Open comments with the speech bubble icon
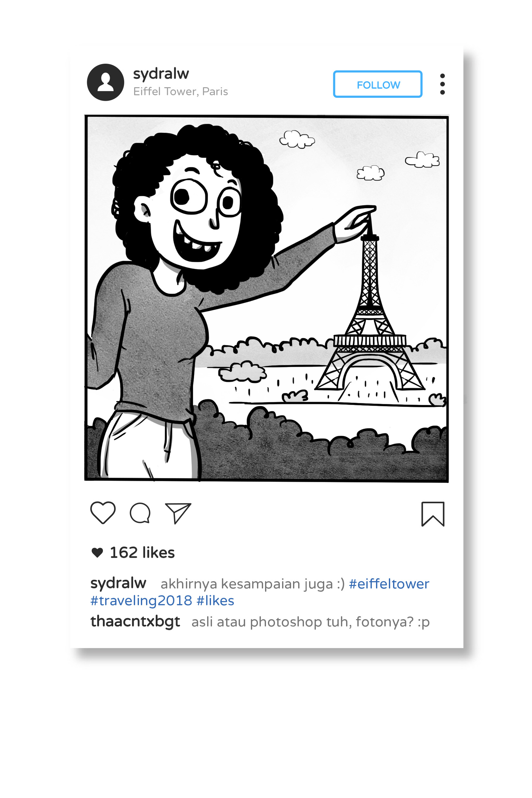This screenshot has width=532, height=798. pos(140,513)
